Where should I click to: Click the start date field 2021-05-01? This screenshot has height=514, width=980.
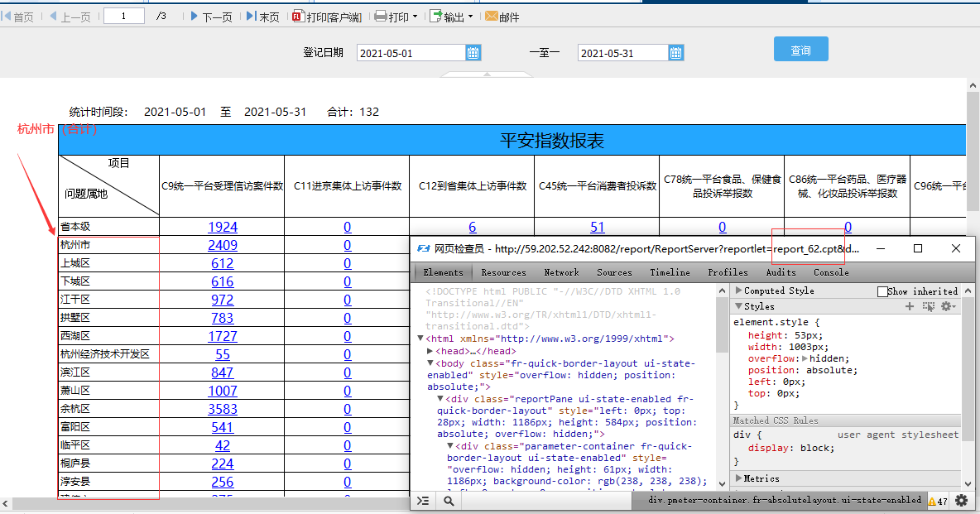coord(411,53)
